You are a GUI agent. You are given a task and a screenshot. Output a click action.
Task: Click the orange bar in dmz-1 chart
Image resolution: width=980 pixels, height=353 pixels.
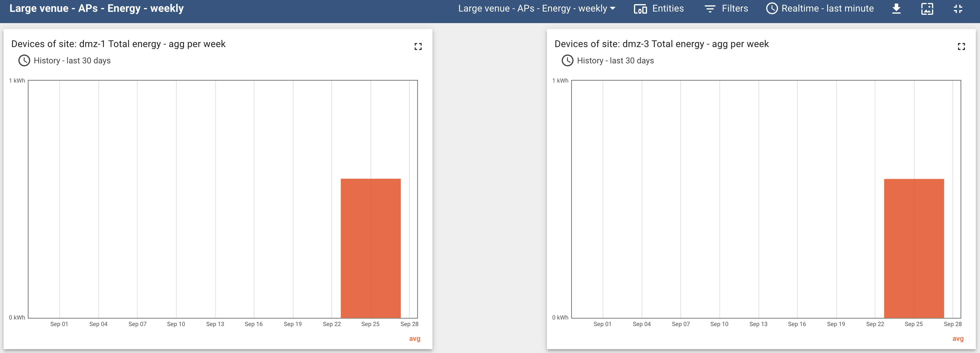pyautogui.click(x=371, y=248)
